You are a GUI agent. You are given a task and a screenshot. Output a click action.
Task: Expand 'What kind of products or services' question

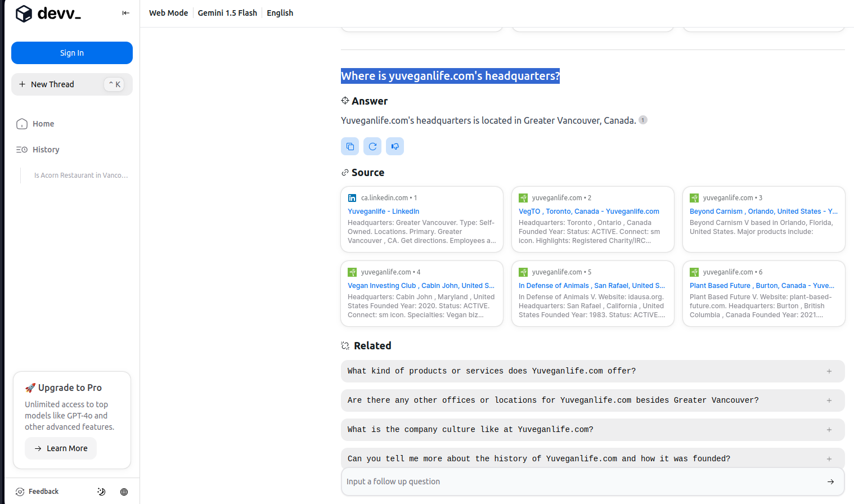tap(593, 371)
